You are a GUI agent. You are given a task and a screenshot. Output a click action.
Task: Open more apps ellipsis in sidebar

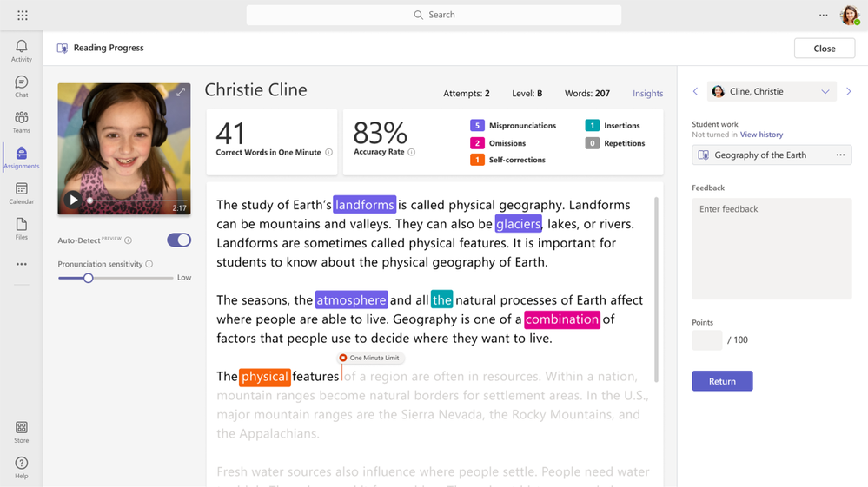[22, 264]
